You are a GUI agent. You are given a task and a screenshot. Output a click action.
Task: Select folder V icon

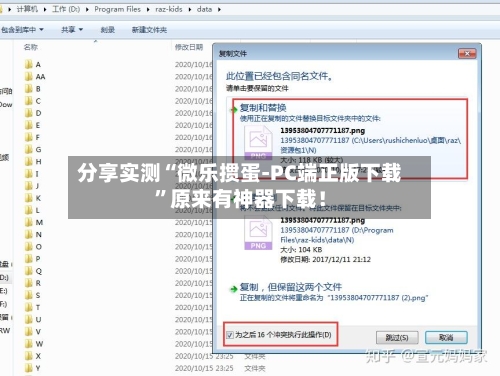coord(29,332)
